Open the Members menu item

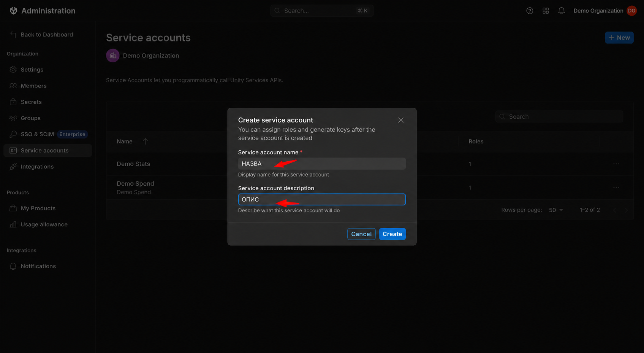[x=47, y=86]
